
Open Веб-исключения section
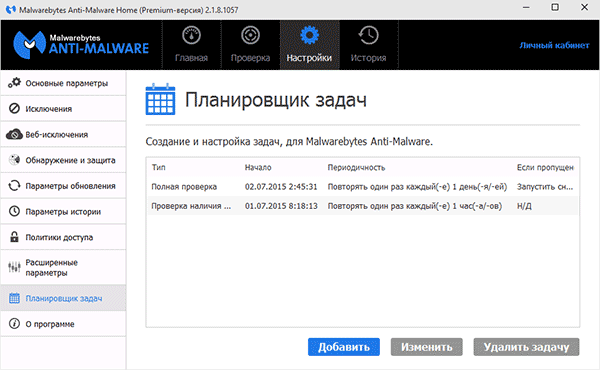(63, 134)
